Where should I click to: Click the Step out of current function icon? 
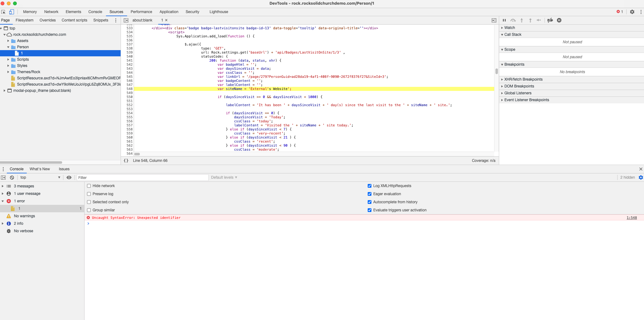pyautogui.click(x=530, y=20)
